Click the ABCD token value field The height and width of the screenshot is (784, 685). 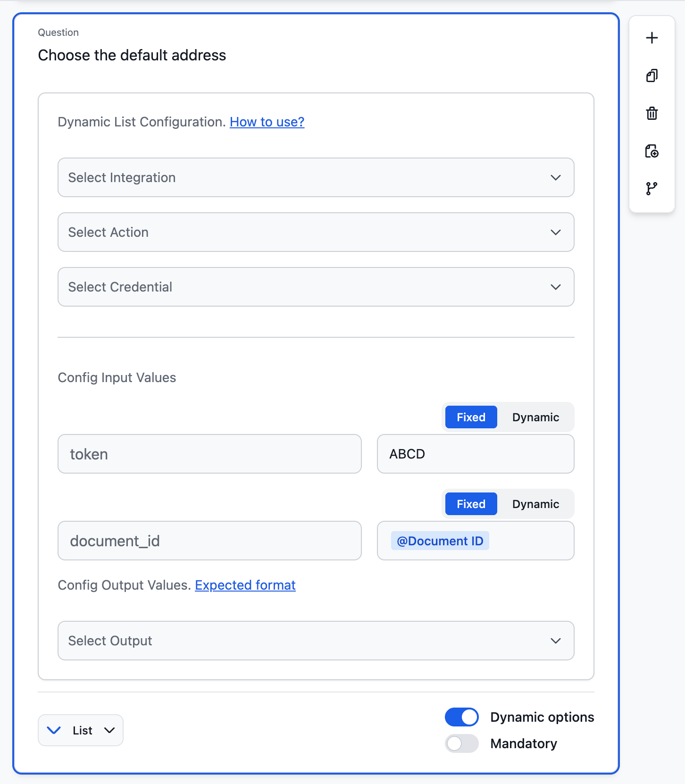(x=475, y=454)
